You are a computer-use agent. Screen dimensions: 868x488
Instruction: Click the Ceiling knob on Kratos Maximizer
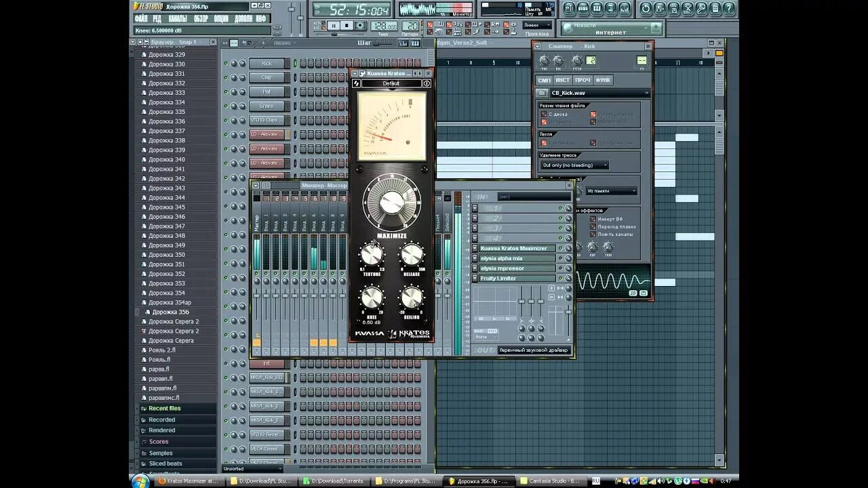(x=412, y=298)
